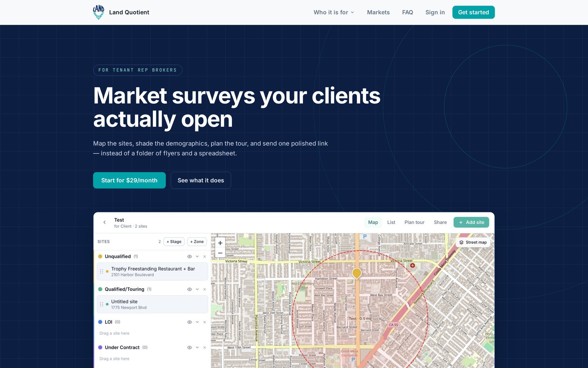Image resolution: width=588 pixels, height=368 pixels.
Task: Click the Get started button
Action: click(473, 12)
